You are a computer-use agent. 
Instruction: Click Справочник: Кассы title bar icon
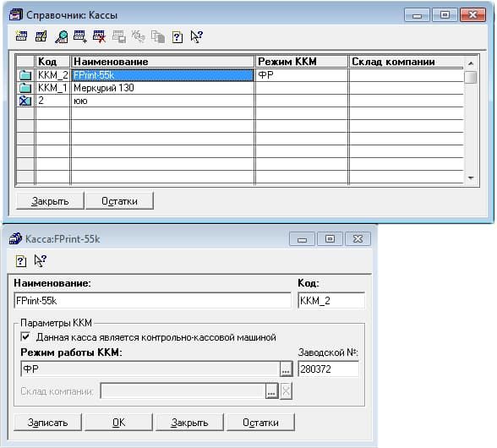point(15,14)
